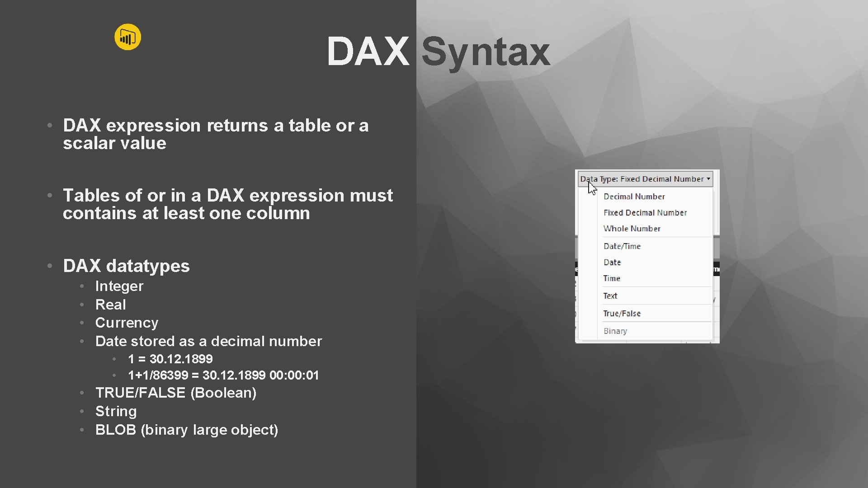Click the dropdown arrow beside Fixed Decimal Number
The width and height of the screenshot is (868, 488).
(708, 179)
